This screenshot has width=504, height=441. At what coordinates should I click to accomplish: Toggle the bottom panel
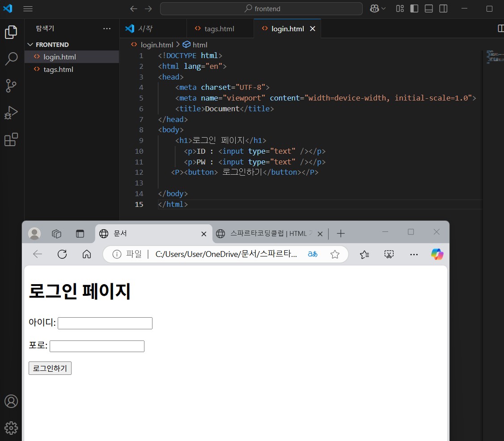(x=429, y=8)
